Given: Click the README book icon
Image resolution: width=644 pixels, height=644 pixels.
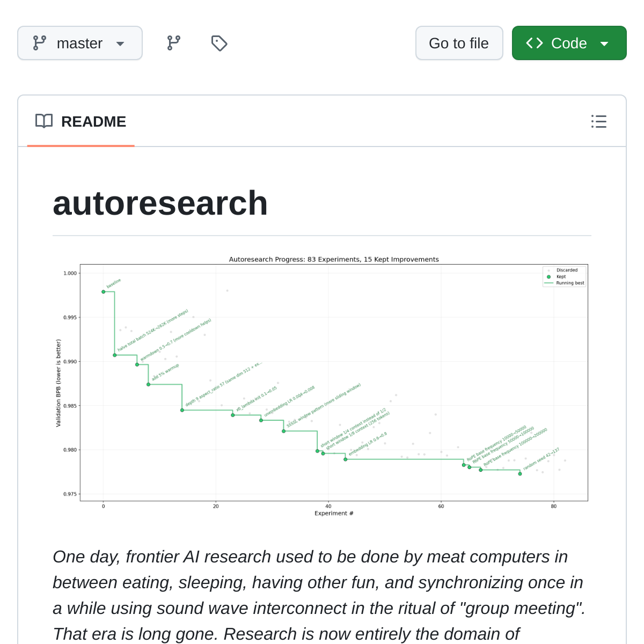Looking at the screenshot, I should [x=44, y=121].
